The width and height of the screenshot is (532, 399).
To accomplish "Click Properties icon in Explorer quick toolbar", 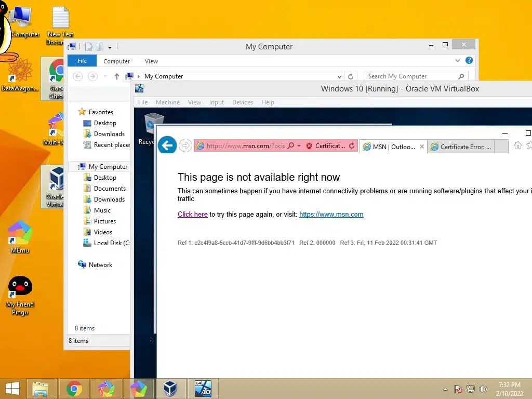I will [x=88, y=47].
